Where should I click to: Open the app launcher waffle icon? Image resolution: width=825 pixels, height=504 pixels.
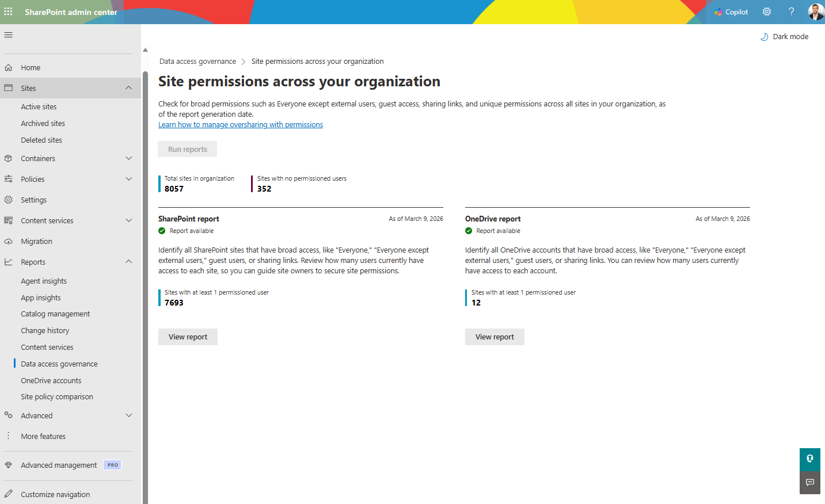(8, 12)
